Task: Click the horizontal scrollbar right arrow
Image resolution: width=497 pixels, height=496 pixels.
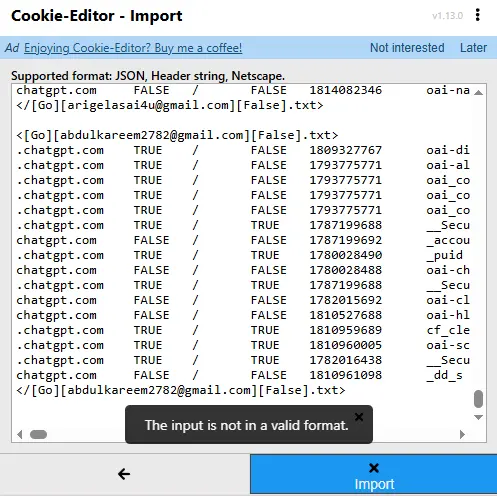Action: click(x=462, y=434)
